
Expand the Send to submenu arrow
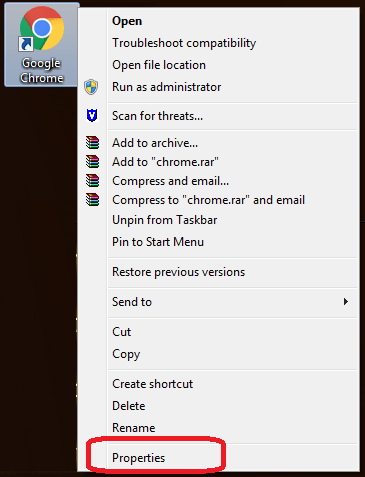pyautogui.click(x=346, y=302)
